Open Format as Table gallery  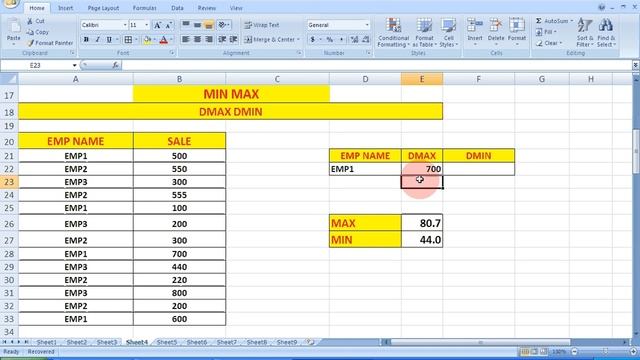pos(424,33)
